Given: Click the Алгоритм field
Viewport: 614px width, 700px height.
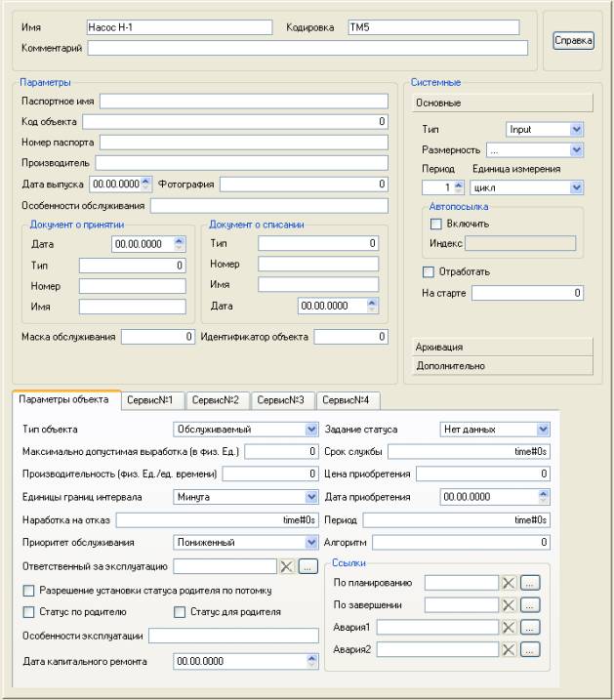Looking at the screenshot, I should click(461, 543).
